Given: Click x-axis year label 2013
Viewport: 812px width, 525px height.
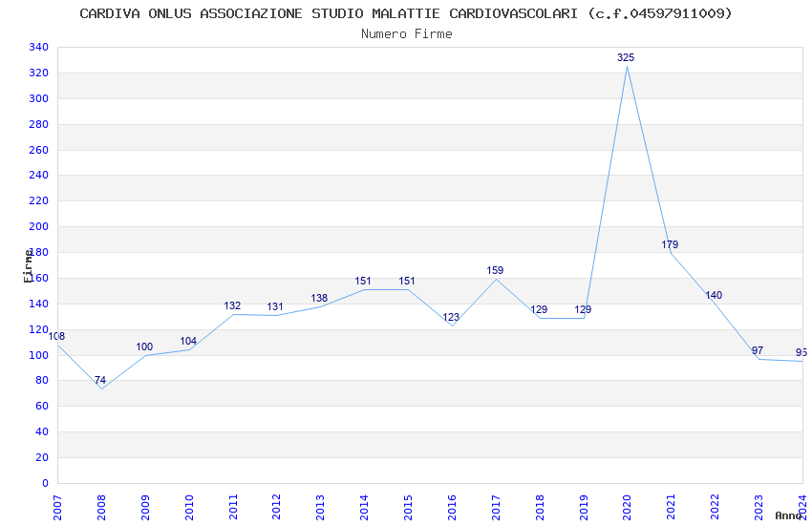Looking at the screenshot, I should click(321, 507).
